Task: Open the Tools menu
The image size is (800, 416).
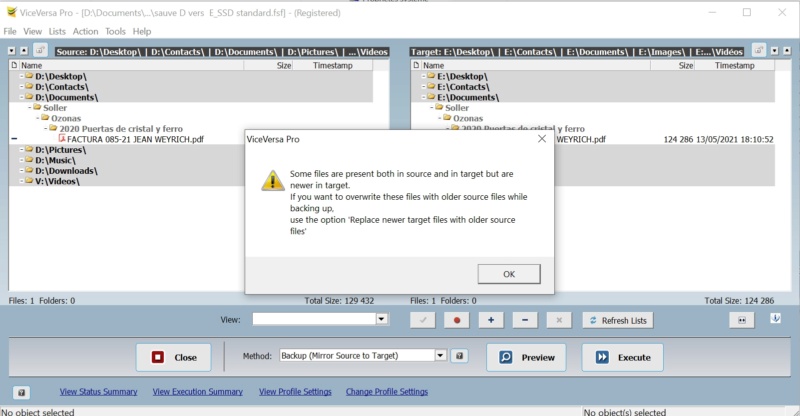Action: [115, 31]
